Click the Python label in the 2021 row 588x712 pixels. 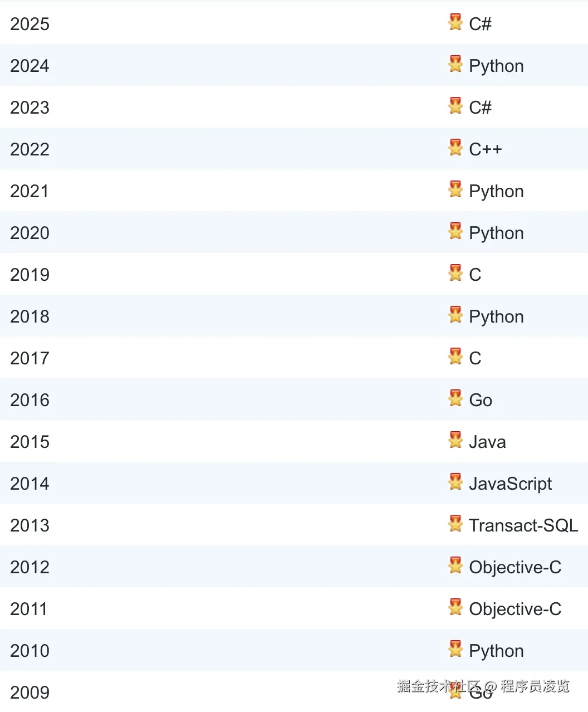pos(496,191)
